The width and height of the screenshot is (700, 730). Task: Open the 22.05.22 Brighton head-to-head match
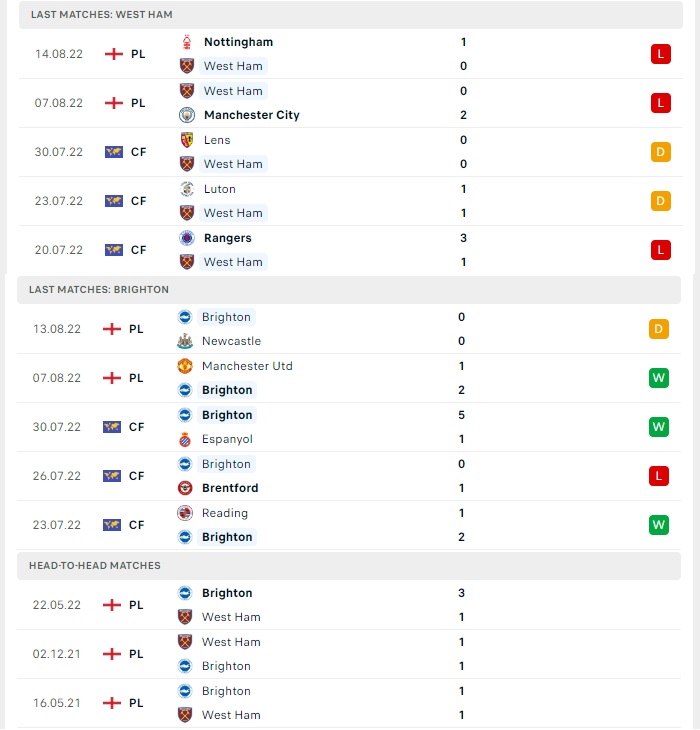click(349, 605)
